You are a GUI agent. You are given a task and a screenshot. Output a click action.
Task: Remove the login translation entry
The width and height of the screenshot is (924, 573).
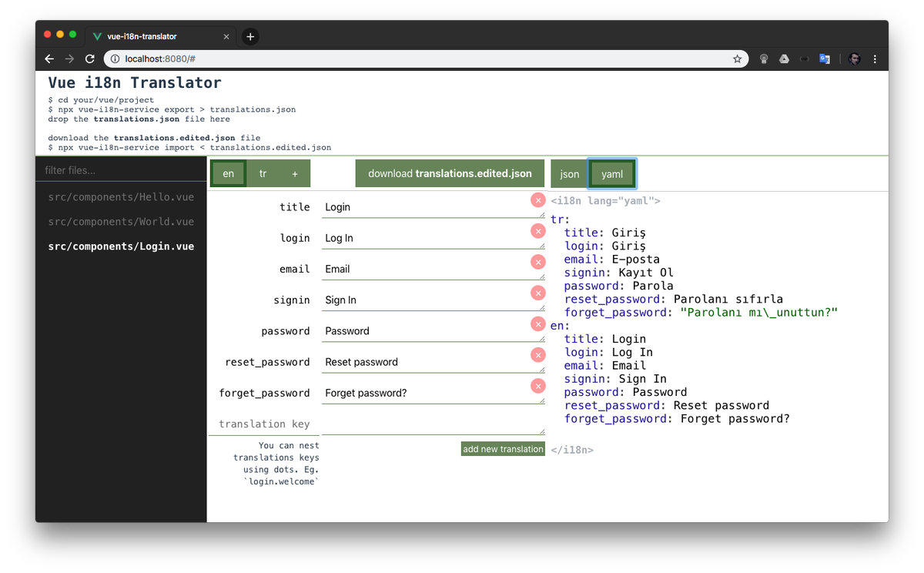tap(538, 231)
